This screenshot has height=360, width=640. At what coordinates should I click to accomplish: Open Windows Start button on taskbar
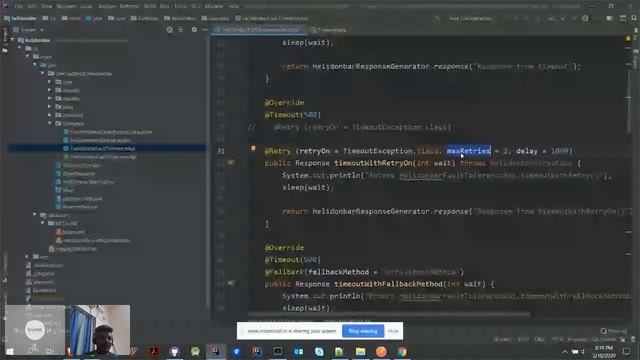(9, 351)
